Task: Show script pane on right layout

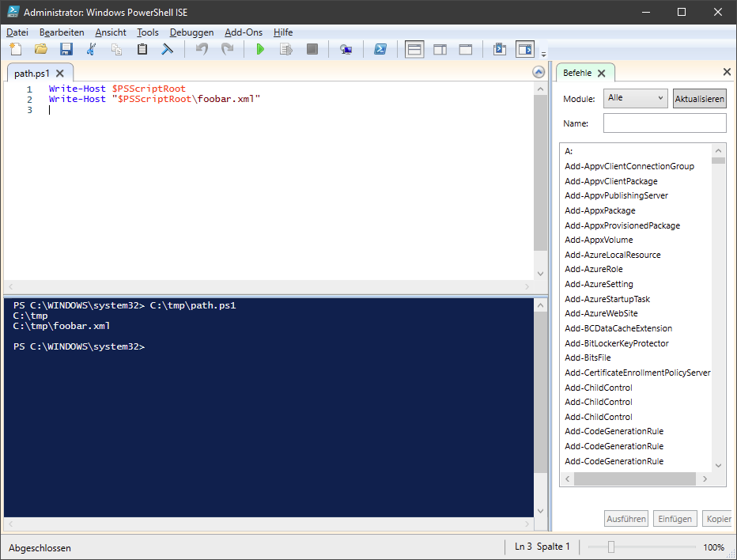Action: (440, 49)
